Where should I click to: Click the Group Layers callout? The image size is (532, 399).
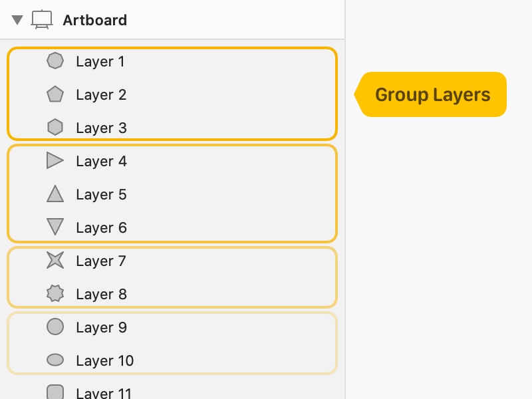(430, 94)
